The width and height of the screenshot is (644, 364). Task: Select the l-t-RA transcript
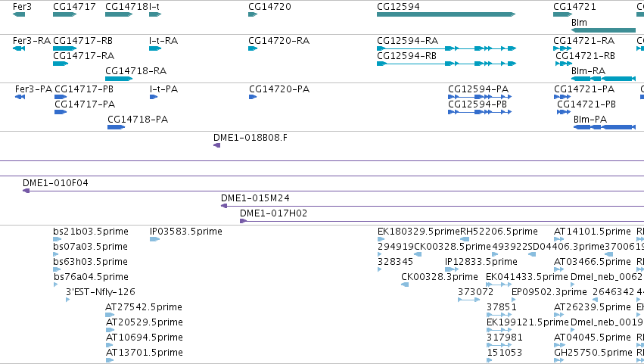click(155, 48)
